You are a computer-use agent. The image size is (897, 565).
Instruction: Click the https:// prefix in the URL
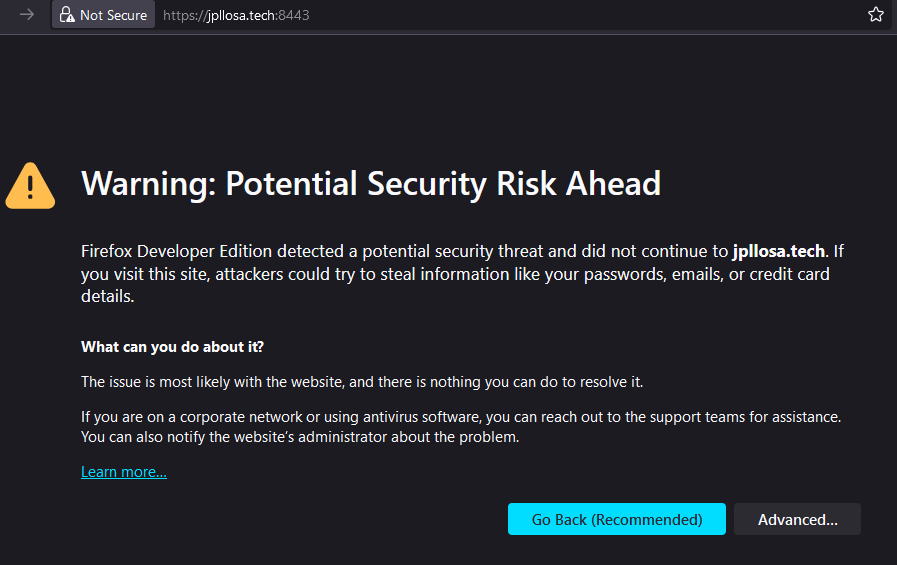(184, 15)
